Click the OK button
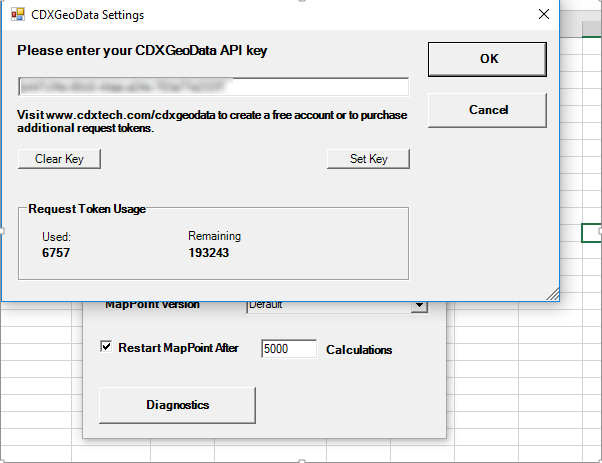This screenshot has height=463, width=602. [487, 59]
